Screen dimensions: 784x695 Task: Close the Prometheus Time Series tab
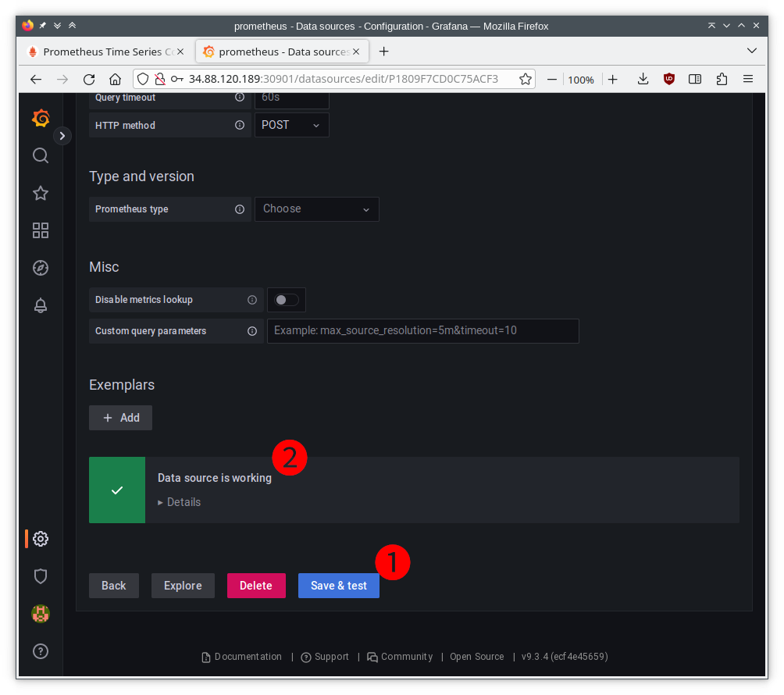pos(180,52)
